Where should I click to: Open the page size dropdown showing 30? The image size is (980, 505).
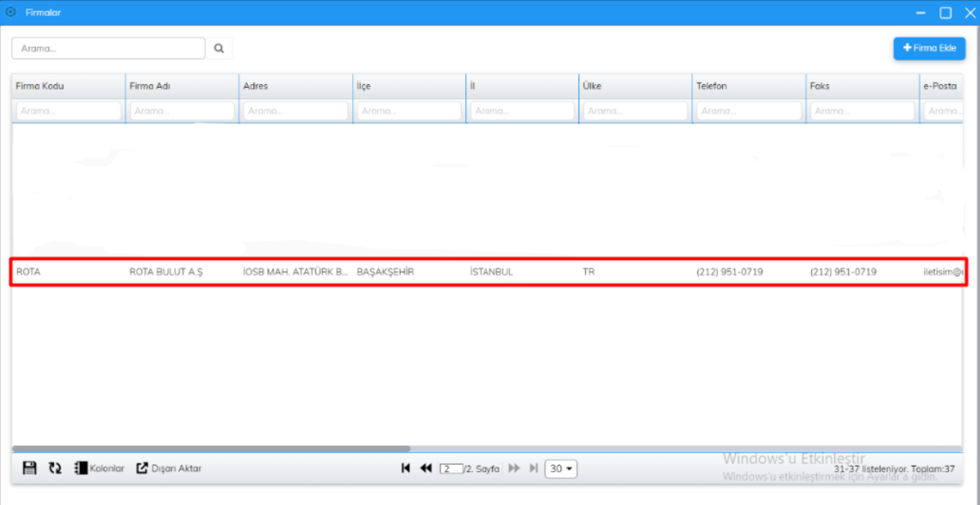pos(560,468)
